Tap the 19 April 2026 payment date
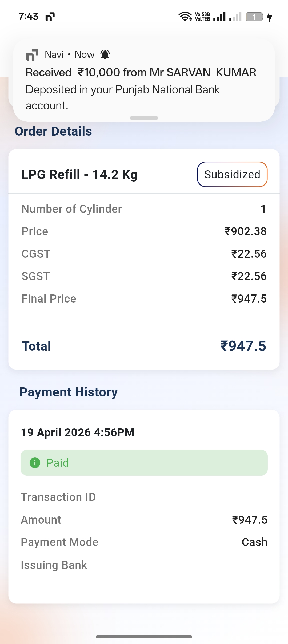 click(78, 432)
